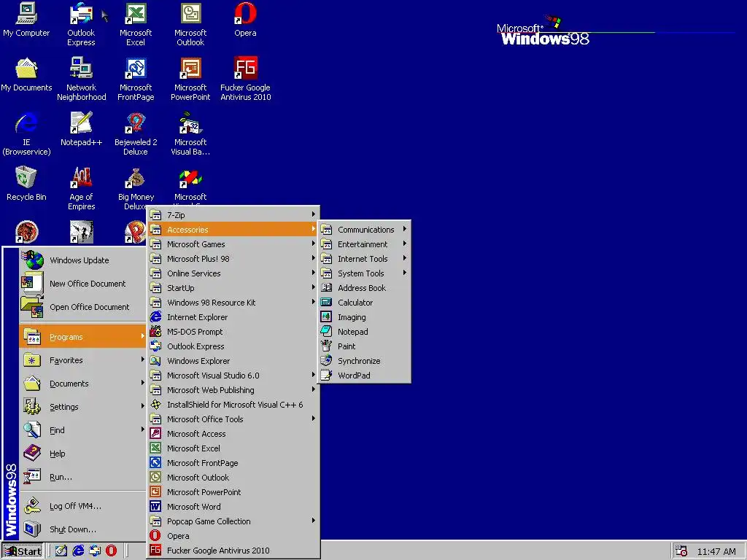Choose Open Office Document
Image resolution: width=747 pixels, height=560 pixels.
(x=82, y=307)
